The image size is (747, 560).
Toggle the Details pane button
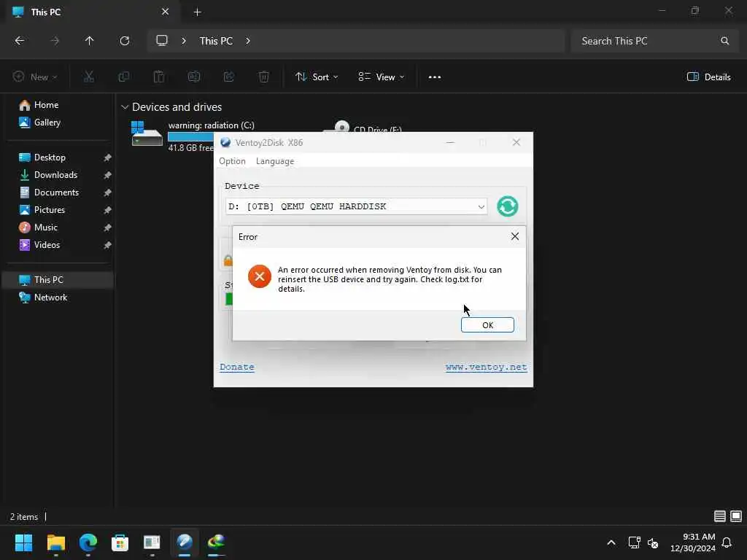point(708,77)
